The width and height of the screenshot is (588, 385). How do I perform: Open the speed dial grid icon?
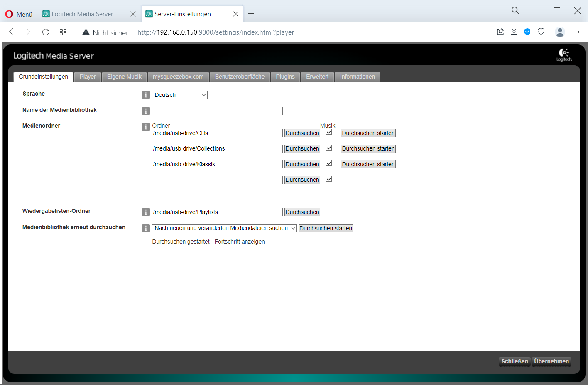(x=63, y=32)
